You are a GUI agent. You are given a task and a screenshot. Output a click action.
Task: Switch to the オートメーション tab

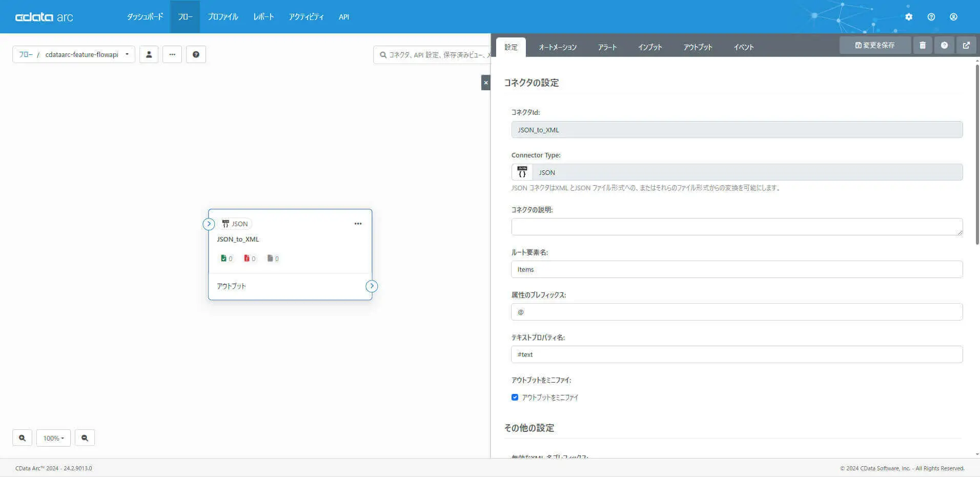coord(558,47)
